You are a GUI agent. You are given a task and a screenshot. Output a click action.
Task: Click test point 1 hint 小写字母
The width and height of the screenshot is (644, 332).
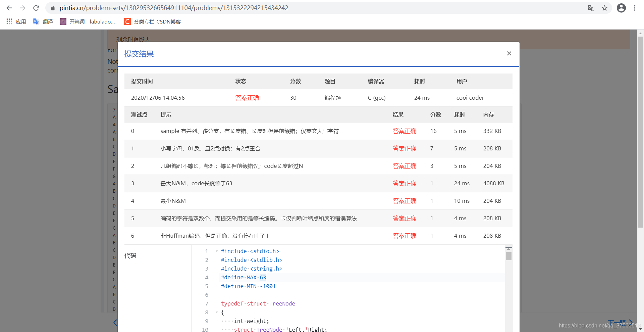210,148
